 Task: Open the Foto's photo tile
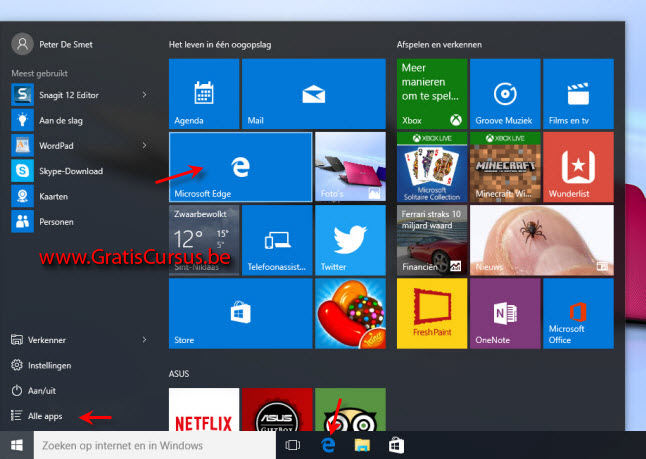pos(350,167)
